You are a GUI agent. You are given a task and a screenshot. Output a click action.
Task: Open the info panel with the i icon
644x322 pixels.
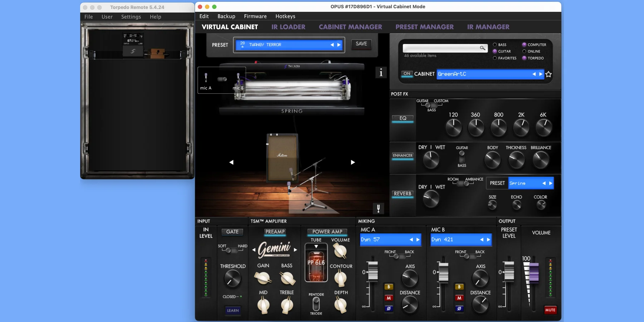[381, 73]
